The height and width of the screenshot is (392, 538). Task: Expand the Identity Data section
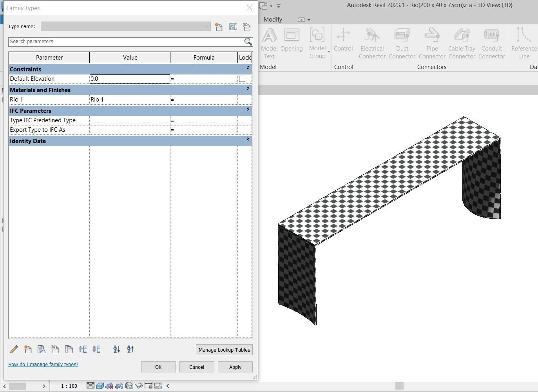click(248, 140)
